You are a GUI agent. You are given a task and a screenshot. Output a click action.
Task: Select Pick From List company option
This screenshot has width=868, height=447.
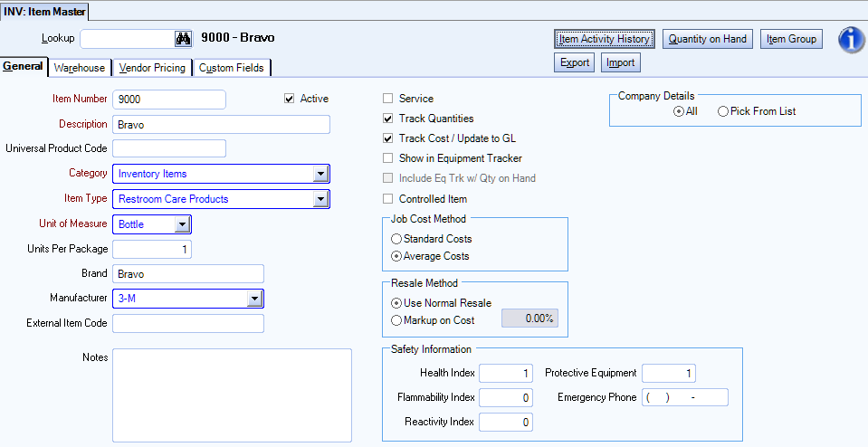[x=722, y=111]
